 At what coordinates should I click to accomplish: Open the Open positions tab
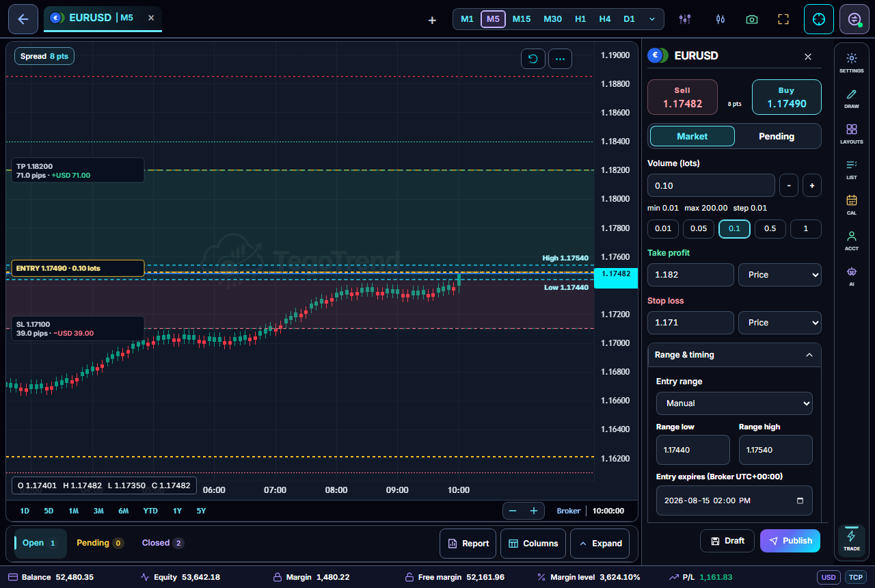[x=40, y=543]
